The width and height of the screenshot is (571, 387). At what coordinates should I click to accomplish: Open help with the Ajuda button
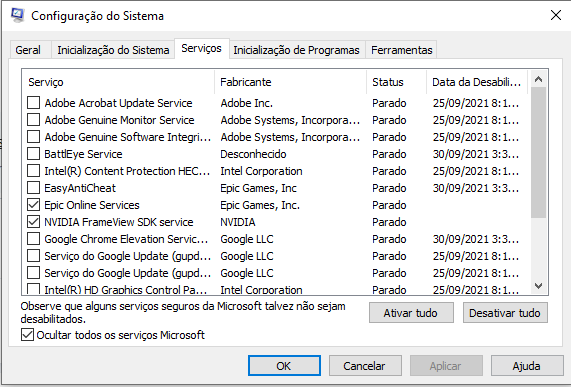(x=527, y=366)
